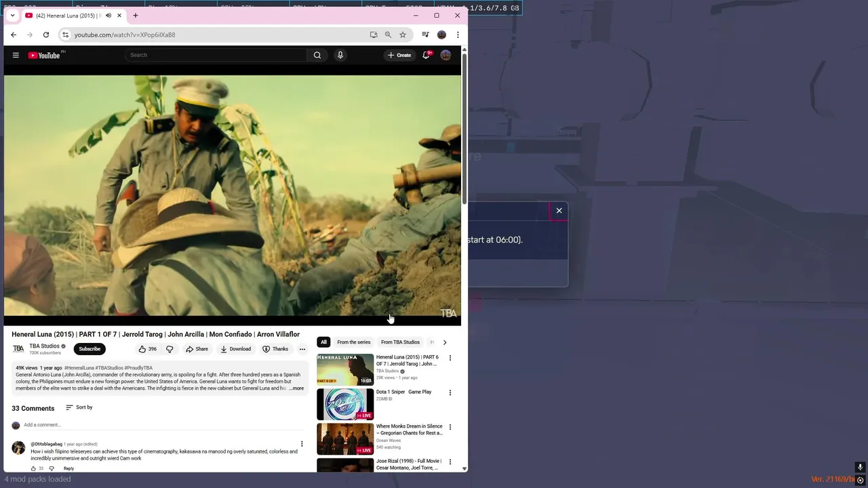Open options for Jose Rizal (1998) video

click(x=450, y=462)
